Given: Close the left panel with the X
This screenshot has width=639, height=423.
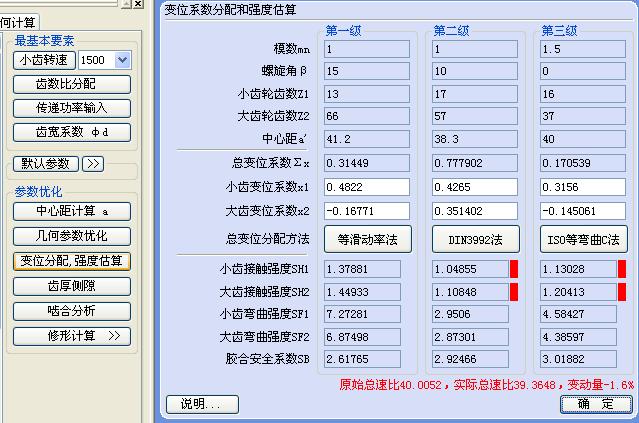Looking at the screenshot, I should (x=138, y=4).
